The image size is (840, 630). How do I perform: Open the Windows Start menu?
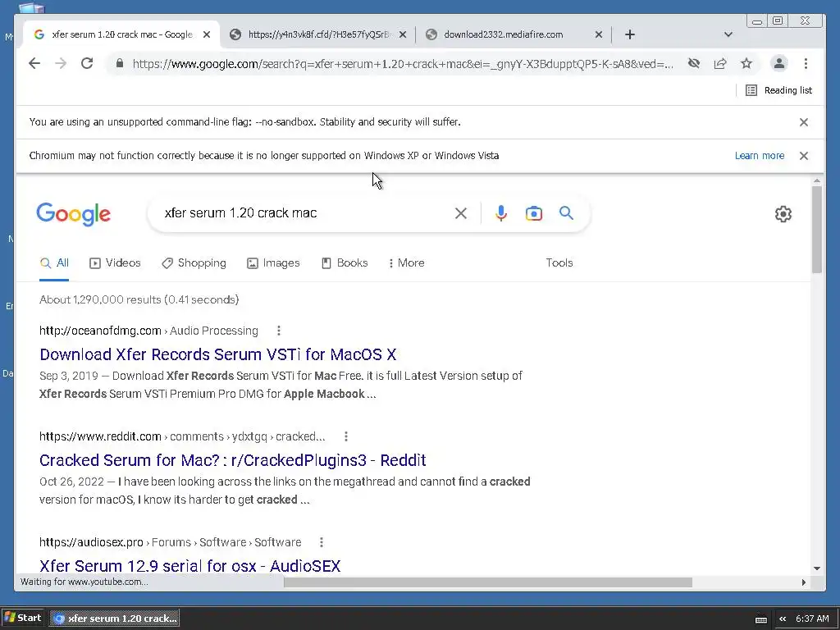(23, 618)
